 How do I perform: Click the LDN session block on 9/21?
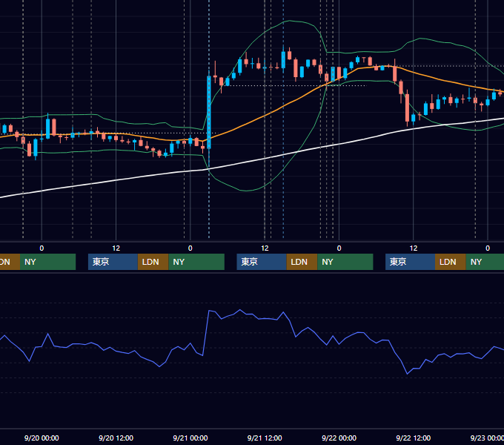[x=302, y=262]
